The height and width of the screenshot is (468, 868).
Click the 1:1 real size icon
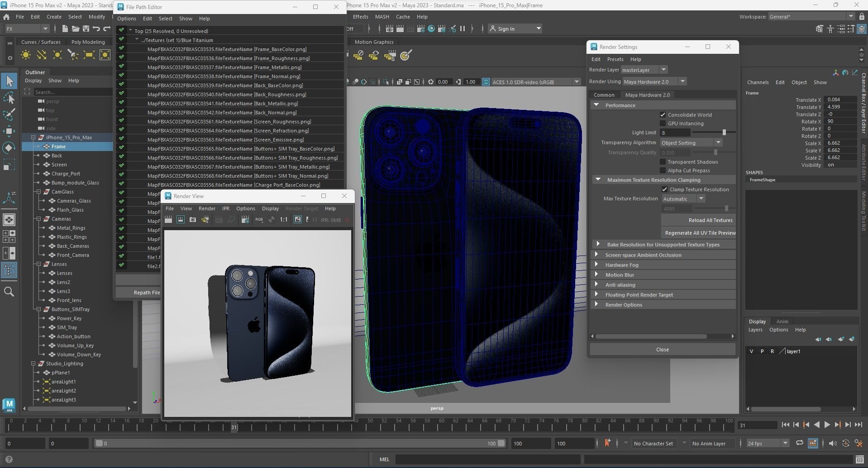pyautogui.click(x=284, y=220)
